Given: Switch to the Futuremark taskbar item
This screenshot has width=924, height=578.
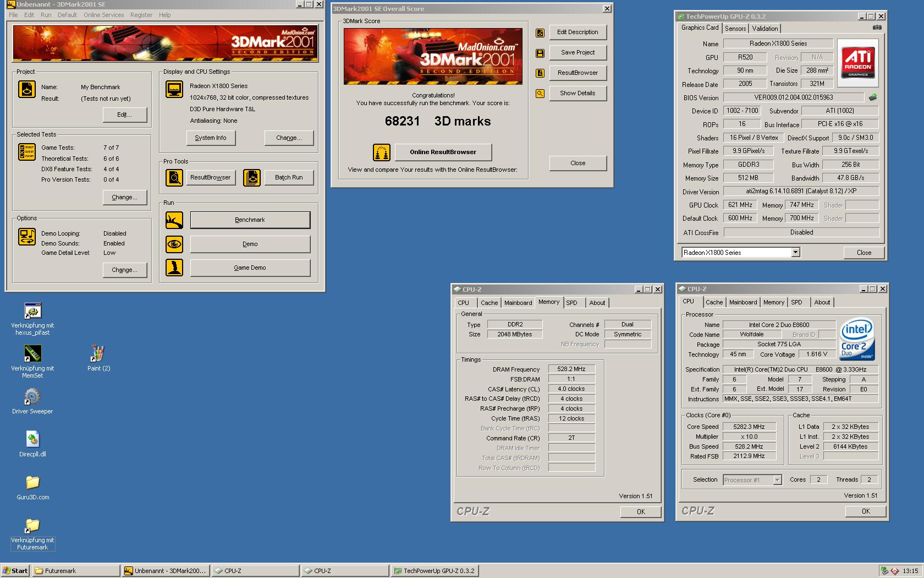Looking at the screenshot, I should 76,571.
